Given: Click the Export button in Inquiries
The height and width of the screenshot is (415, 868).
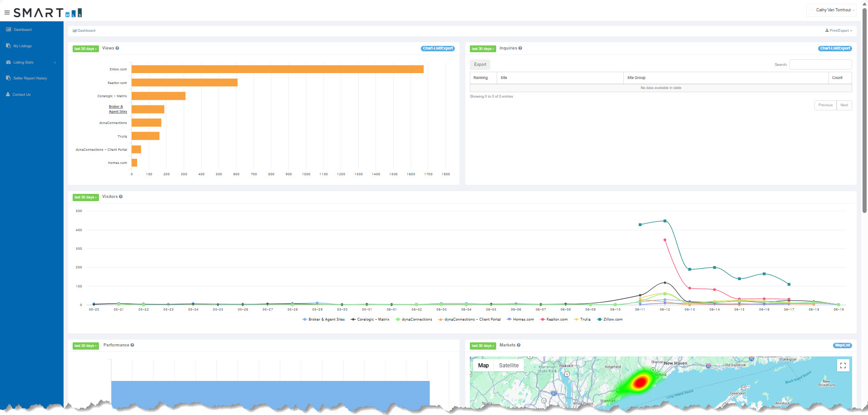Looking at the screenshot, I should click(x=480, y=64).
